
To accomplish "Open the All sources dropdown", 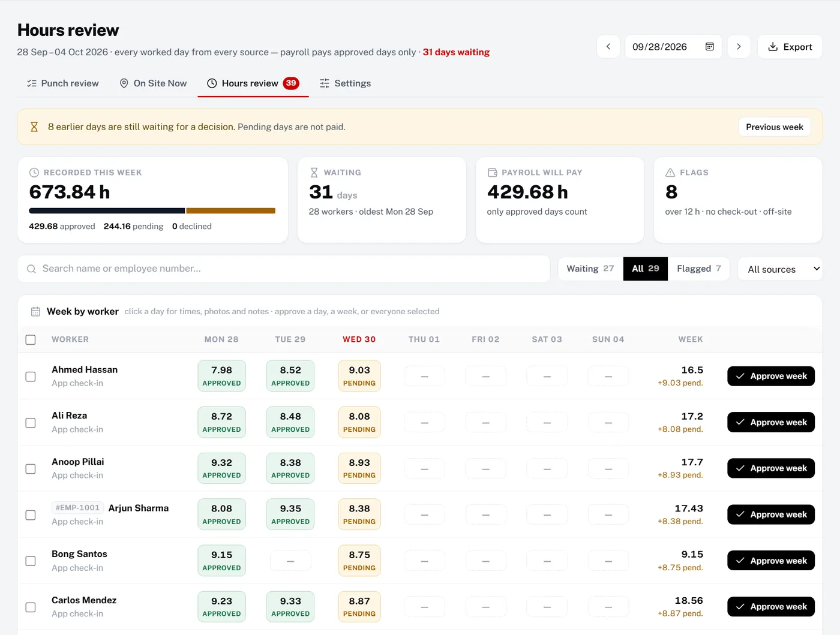I will (780, 269).
